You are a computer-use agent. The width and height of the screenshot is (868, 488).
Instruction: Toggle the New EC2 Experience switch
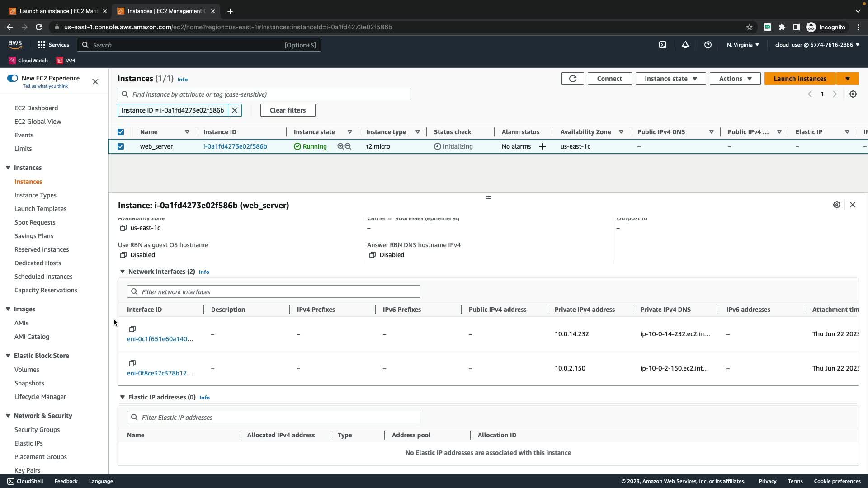[13, 78]
